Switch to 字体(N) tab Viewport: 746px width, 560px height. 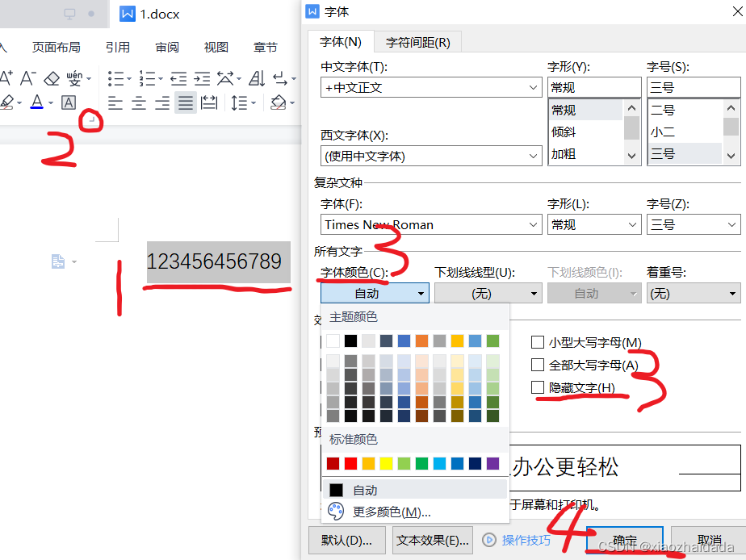(341, 42)
